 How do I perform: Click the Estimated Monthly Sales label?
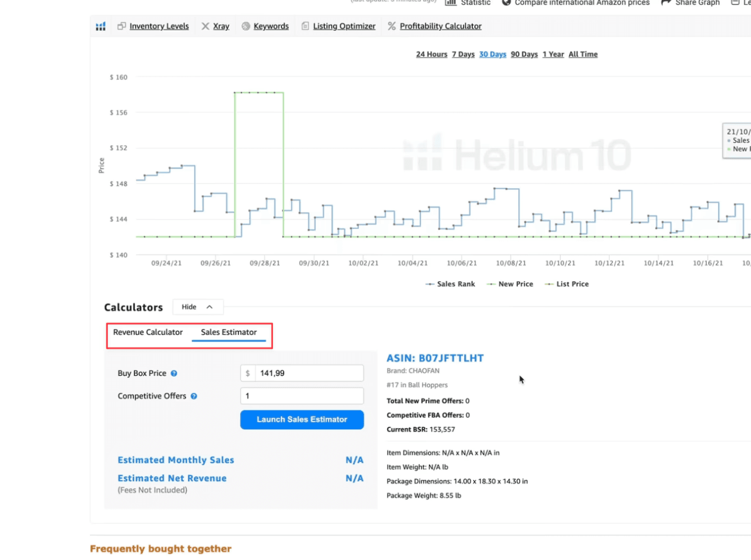[176, 460]
